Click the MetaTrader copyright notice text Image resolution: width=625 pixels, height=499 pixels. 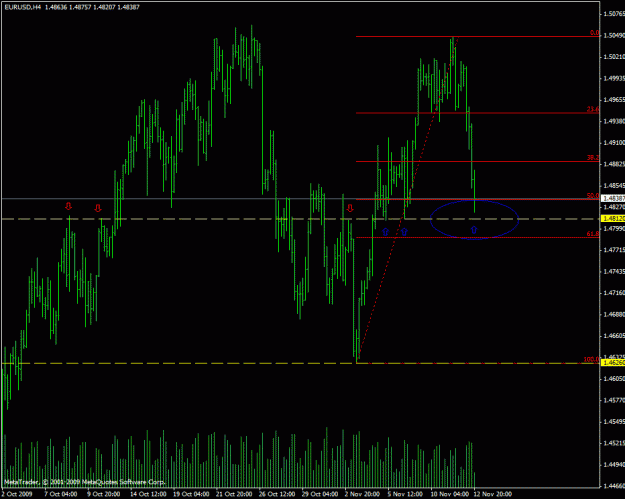pyautogui.click(x=84, y=482)
